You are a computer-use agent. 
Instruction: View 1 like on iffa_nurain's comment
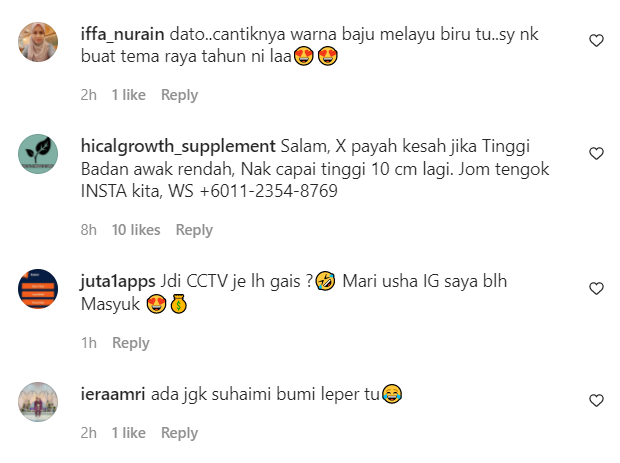[x=129, y=95]
